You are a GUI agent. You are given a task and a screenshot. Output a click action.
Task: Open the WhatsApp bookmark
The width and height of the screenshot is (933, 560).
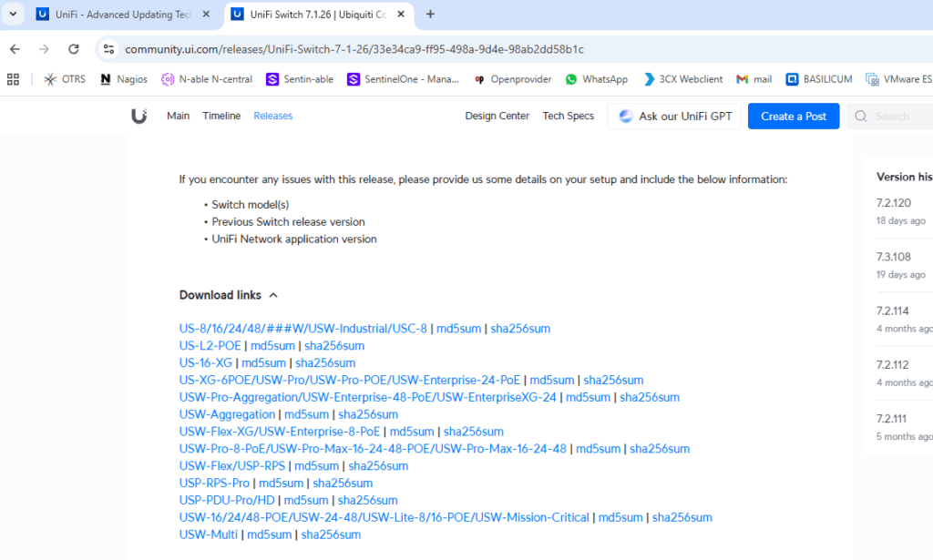tap(596, 79)
